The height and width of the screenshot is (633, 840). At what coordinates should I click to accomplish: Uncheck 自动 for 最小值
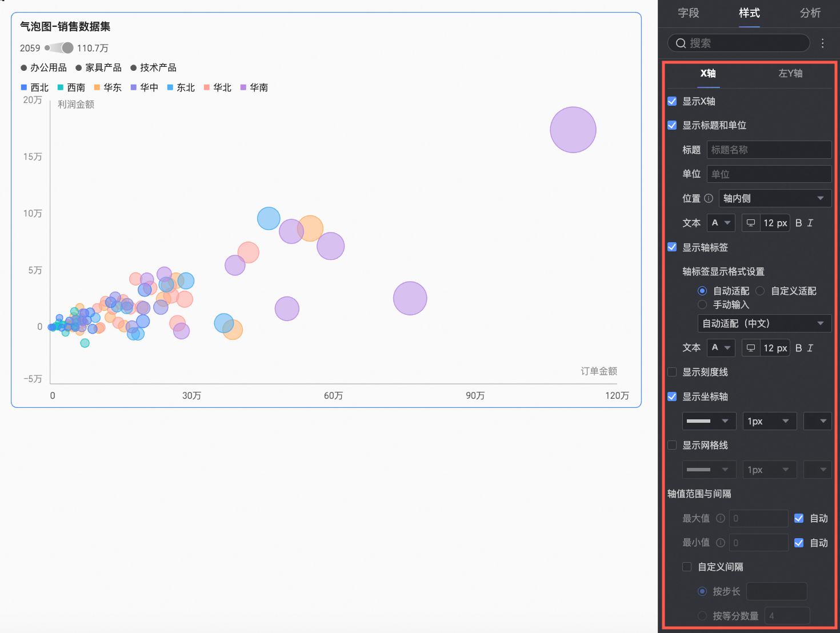pyautogui.click(x=799, y=543)
